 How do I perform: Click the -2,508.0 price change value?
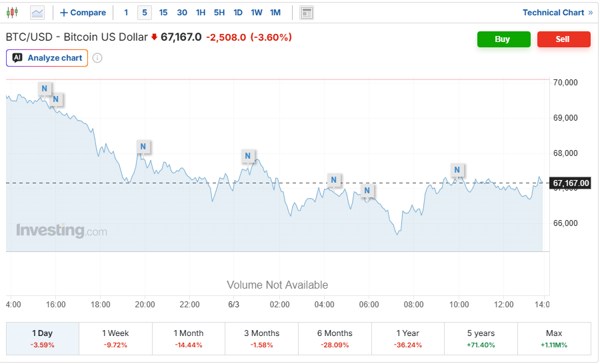226,37
